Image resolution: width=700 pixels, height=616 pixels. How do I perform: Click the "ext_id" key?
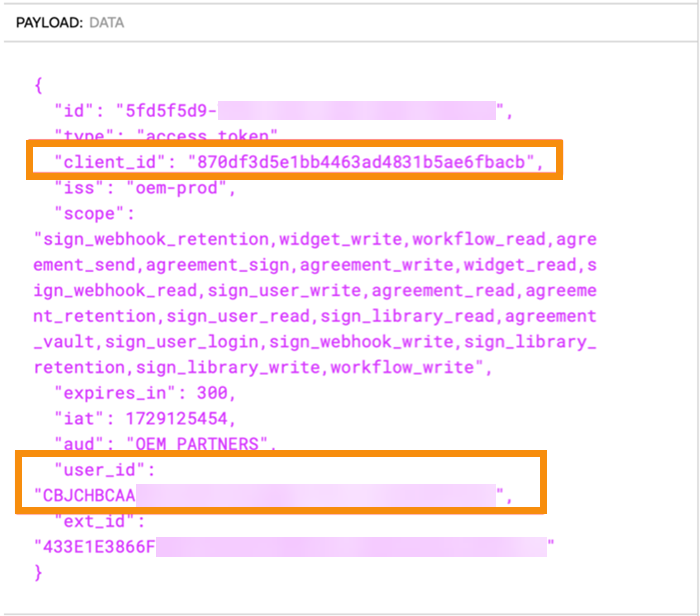[91, 521]
